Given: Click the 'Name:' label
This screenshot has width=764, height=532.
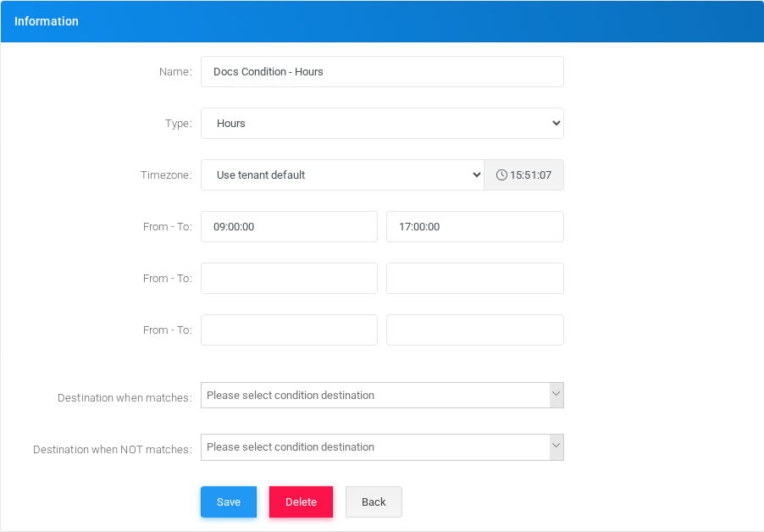Looking at the screenshot, I should tap(175, 72).
